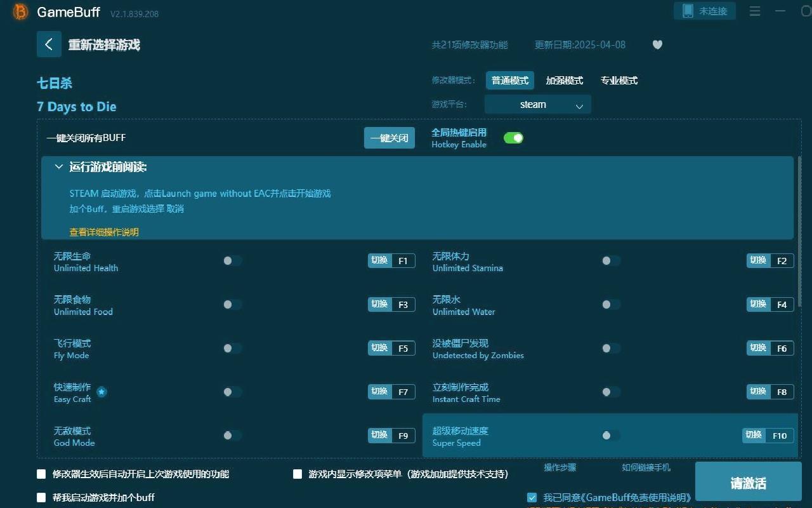Go back using the arrow button
812x508 pixels.
click(x=49, y=44)
